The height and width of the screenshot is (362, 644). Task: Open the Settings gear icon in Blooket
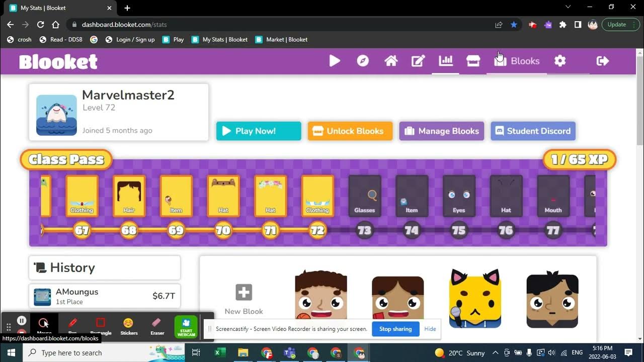(560, 61)
